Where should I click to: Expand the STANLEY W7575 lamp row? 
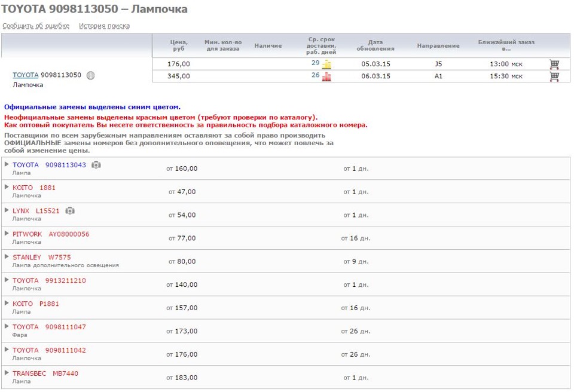5,256
